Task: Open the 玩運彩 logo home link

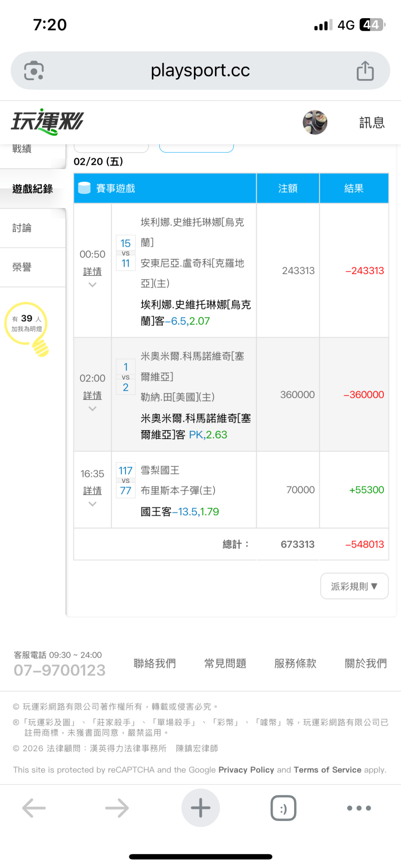Action: tap(48, 121)
